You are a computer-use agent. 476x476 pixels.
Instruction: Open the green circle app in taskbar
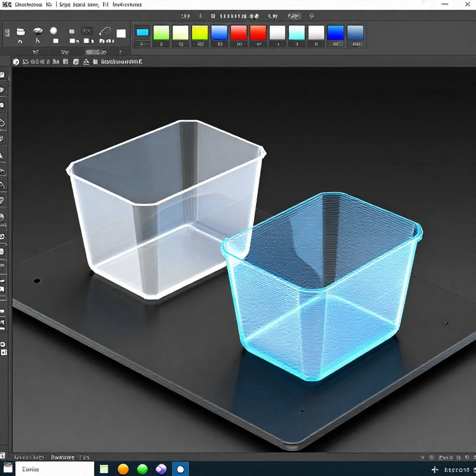pyautogui.click(x=143, y=469)
